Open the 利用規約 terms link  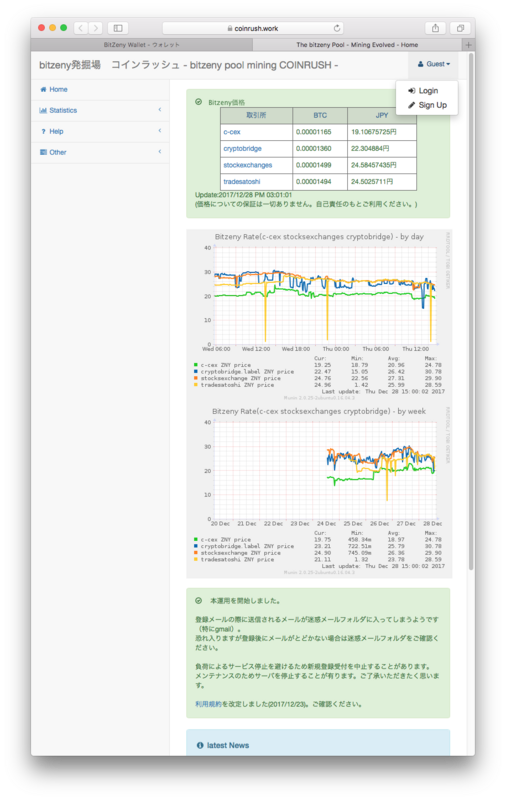tap(208, 704)
